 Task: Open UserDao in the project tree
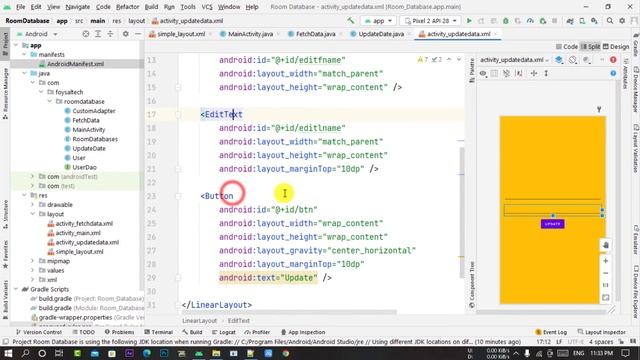click(x=84, y=167)
